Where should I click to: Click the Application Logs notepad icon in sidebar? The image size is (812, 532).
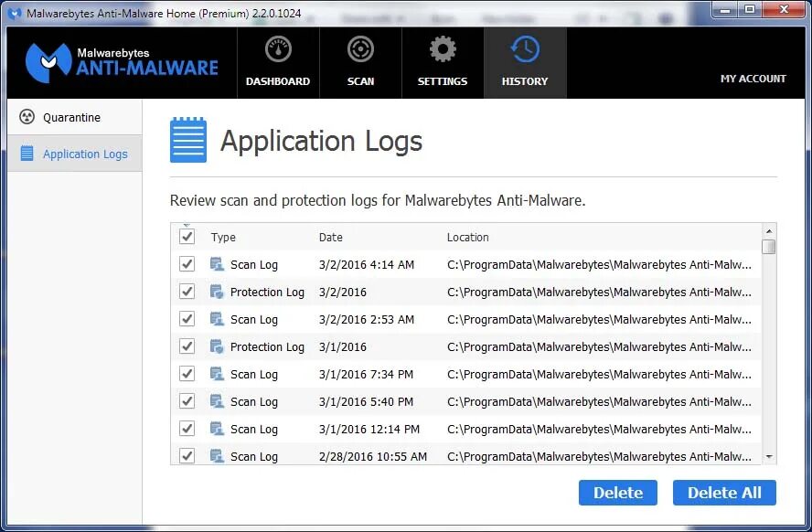[x=27, y=154]
